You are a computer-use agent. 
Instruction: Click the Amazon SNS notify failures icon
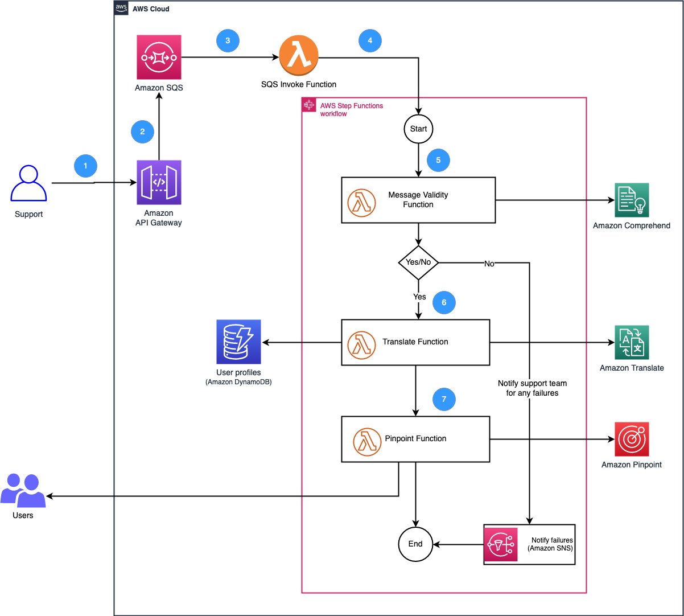pos(500,544)
